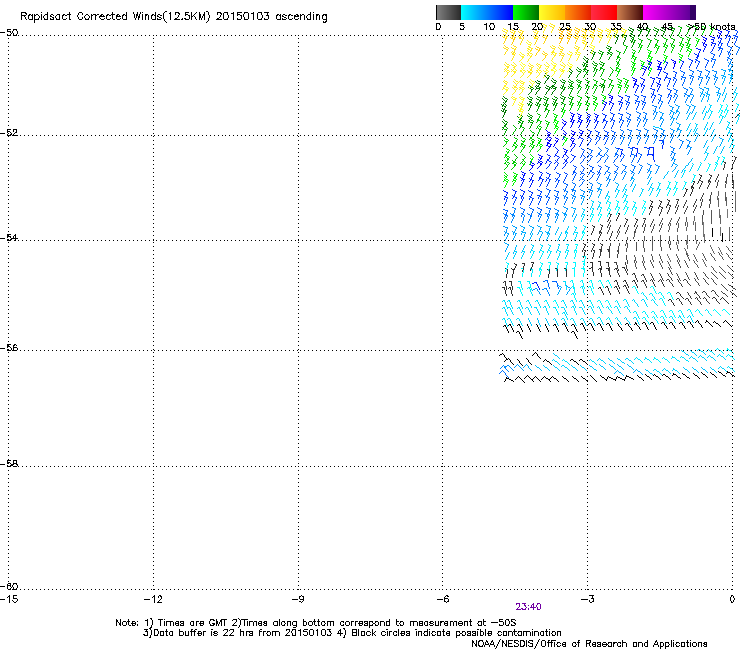Click the '-50' latitude axis label
Viewport: 740px width, 650px height.
point(9,33)
